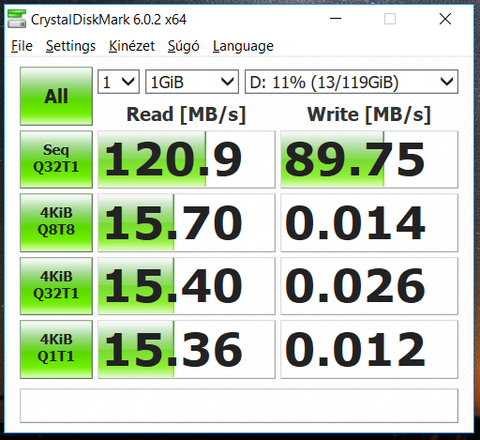Click the Write [MB/s] column header
Viewport: 480px width, 440px height.
point(369,115)
